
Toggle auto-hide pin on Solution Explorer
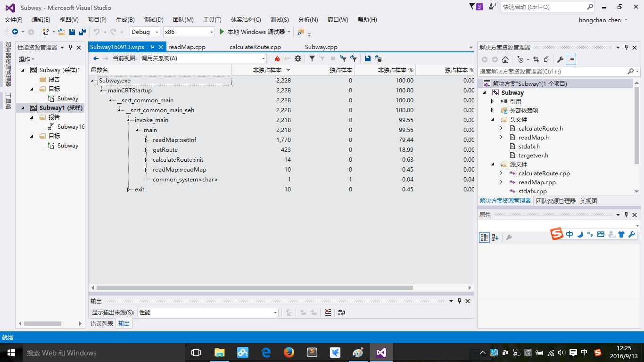627,47
